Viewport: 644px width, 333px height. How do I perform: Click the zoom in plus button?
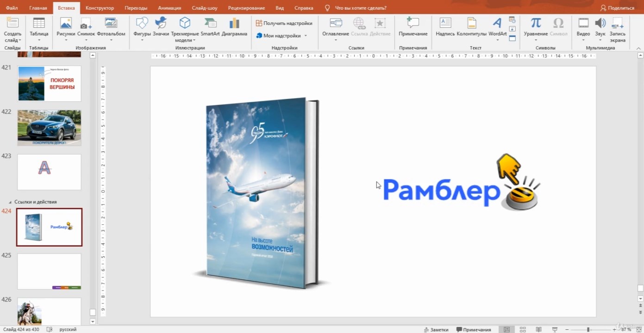pyautogui.click(x=614, y=329)
